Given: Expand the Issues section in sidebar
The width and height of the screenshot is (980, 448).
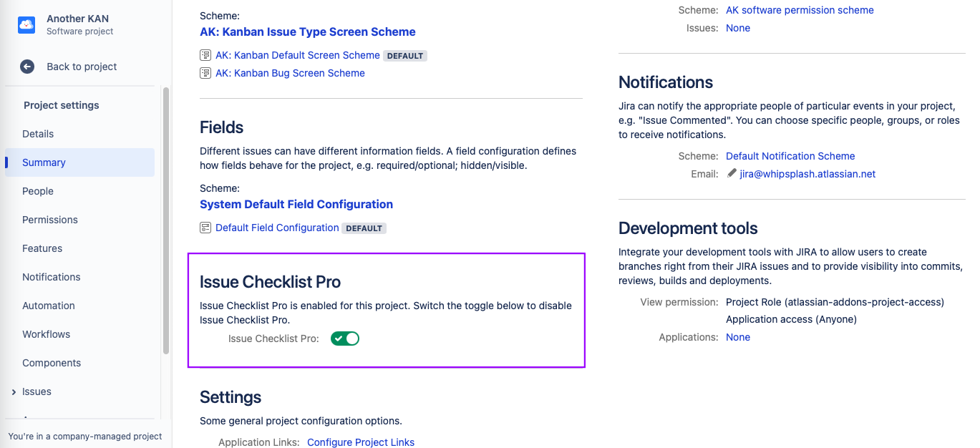Looking at the screenshot, I should point(14,391).
